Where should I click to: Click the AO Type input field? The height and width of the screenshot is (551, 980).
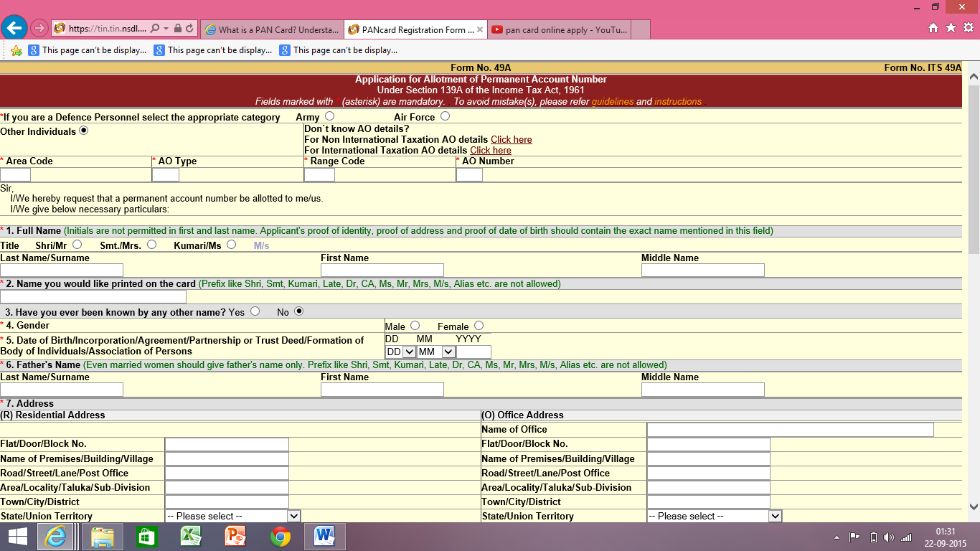point(166,174)
